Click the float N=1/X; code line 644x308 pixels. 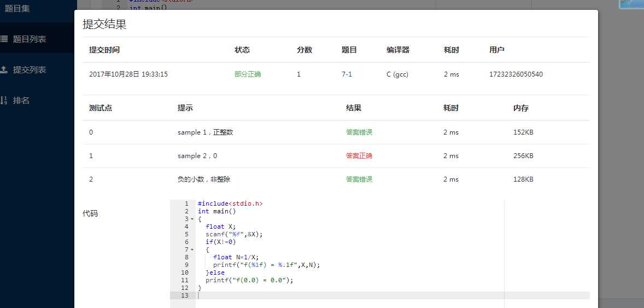coord(236,258)
